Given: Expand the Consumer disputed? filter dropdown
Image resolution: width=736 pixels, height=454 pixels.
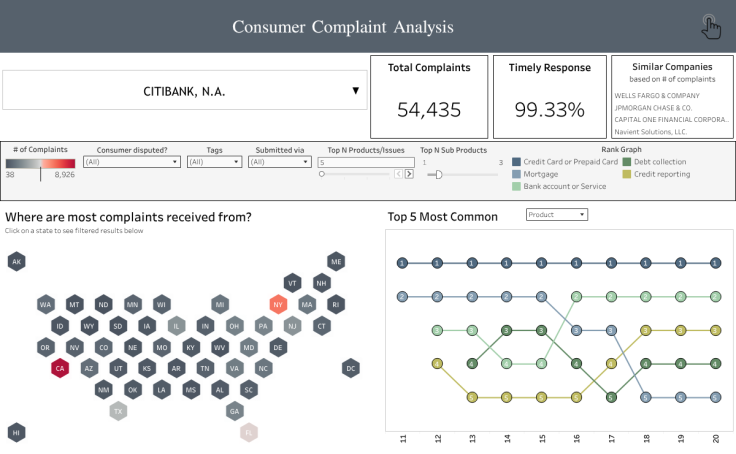Looking at the screenshot, I should 132,162.
